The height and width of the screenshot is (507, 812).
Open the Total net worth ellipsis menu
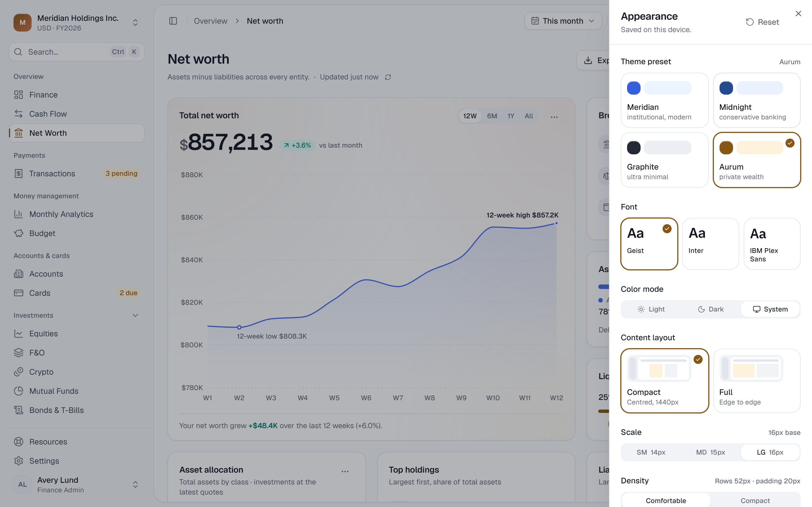(554, 117)
